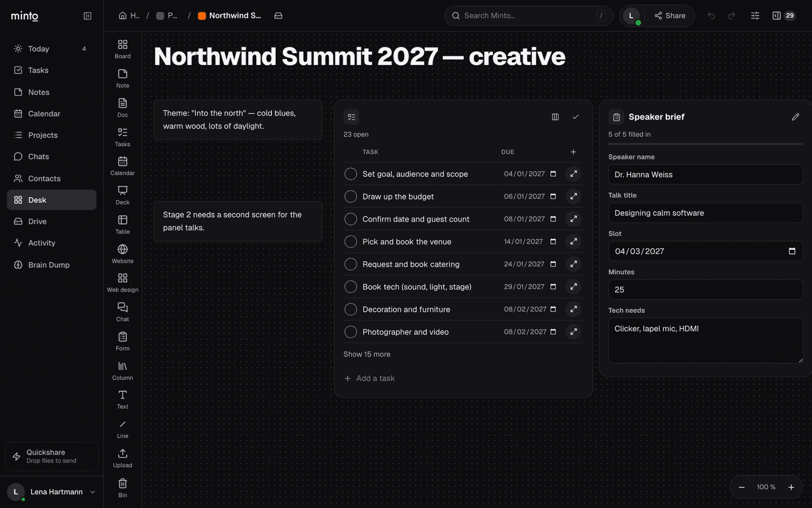This screenshot has height=508, width=812.
Task: Zoom in with the plus button
Action: coord(791,487)
